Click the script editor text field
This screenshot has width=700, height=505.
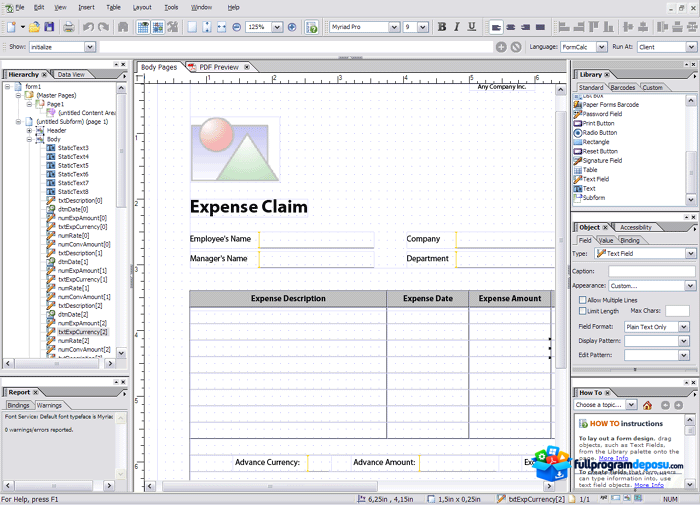coord(296,47)
